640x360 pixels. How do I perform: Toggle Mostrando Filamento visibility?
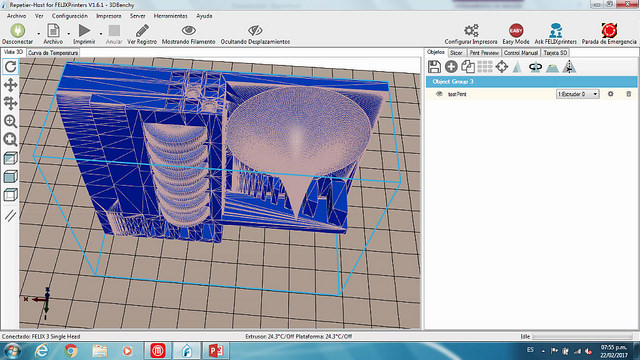pyautogui.click(x=188, y=34)
